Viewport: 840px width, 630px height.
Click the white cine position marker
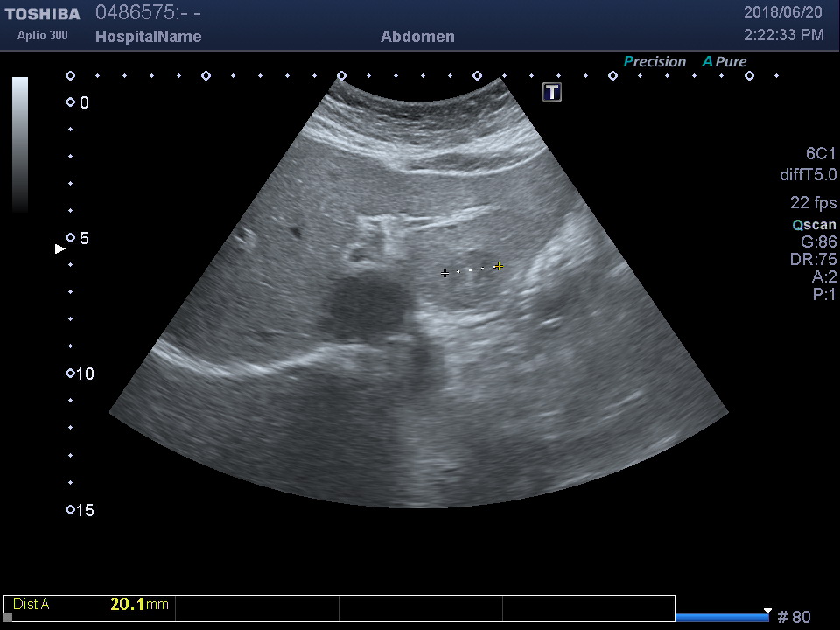click(767, 611)
